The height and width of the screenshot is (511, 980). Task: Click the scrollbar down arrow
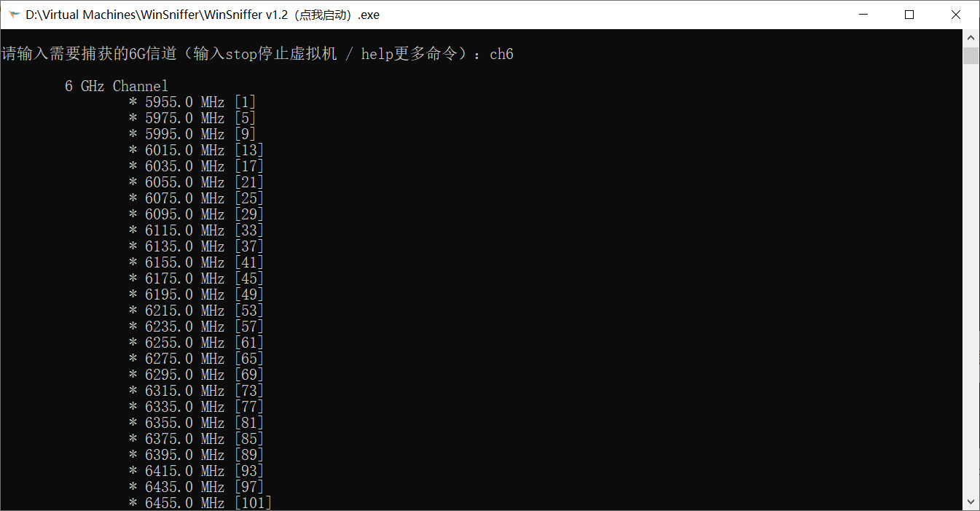pyautogui.click(x=971, y=502)
